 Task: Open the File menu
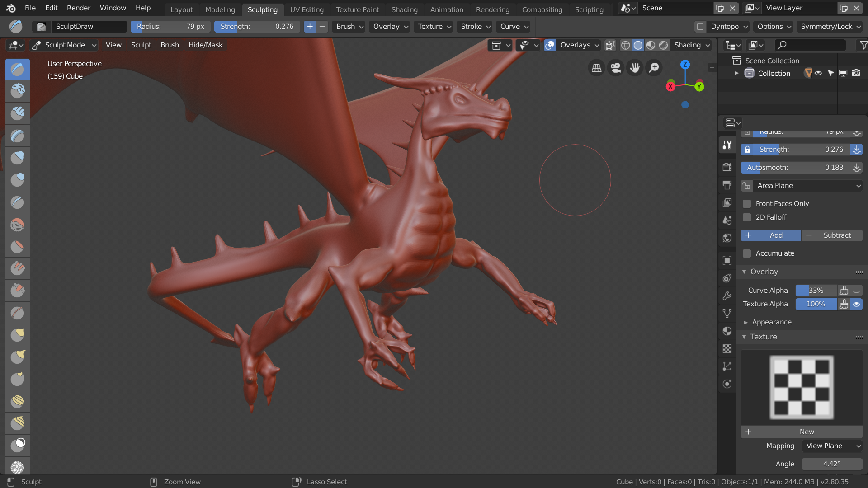[30, 8]
